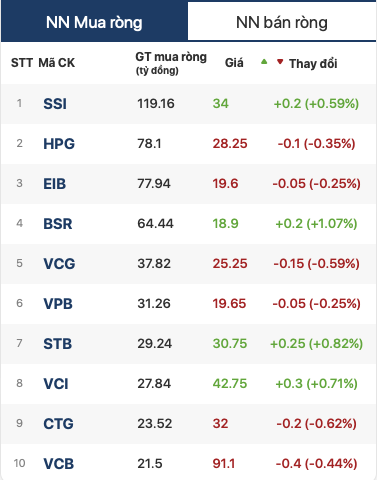The height and width of the screenshot is (480, 377).
Task: Open SSI stock ticker link
Action: [55, 104]
